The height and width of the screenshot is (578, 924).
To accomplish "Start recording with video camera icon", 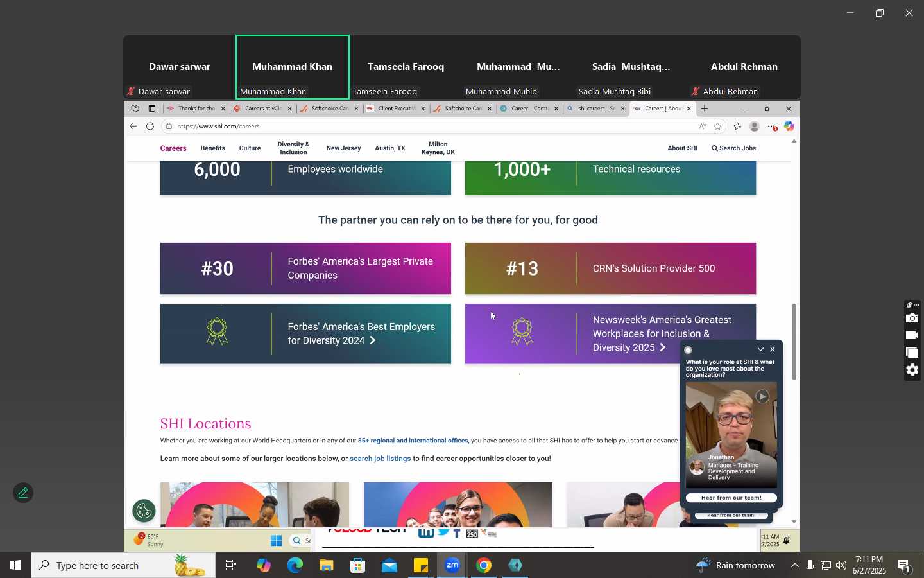I will click(x=912, y=335).
